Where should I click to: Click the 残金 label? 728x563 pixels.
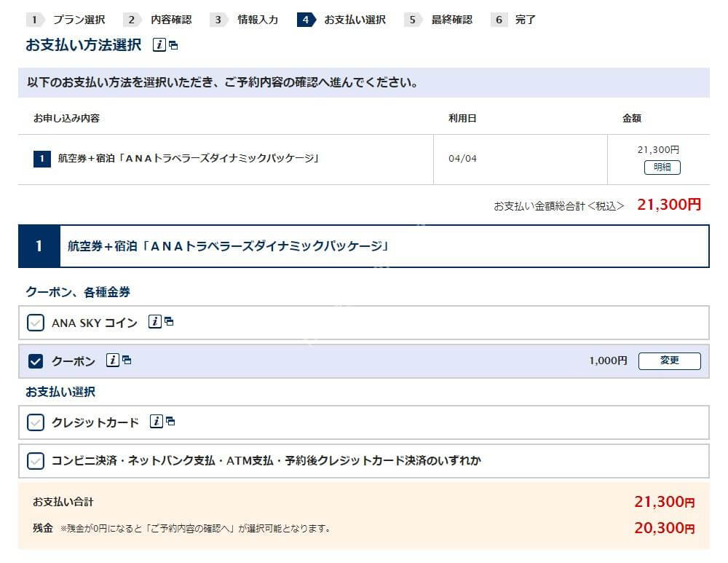pos(43,528)
